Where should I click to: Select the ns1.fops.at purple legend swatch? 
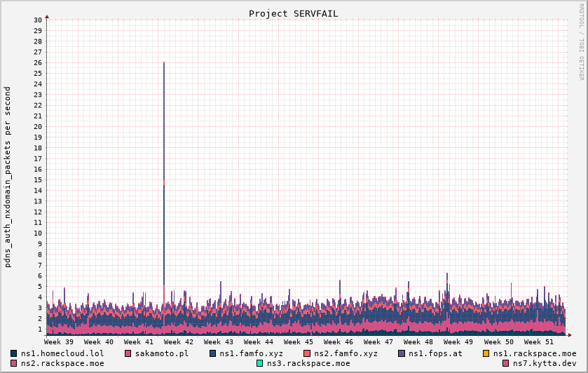pyautogui.click(x=402, y=353)
